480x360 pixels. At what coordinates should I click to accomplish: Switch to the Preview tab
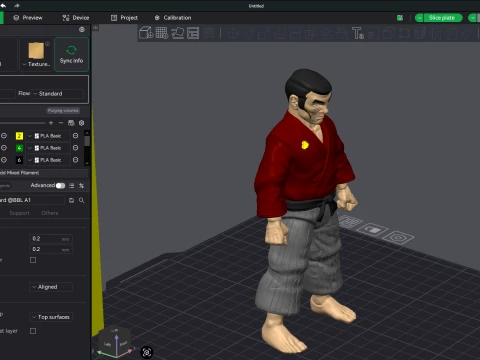pos(28,18)
